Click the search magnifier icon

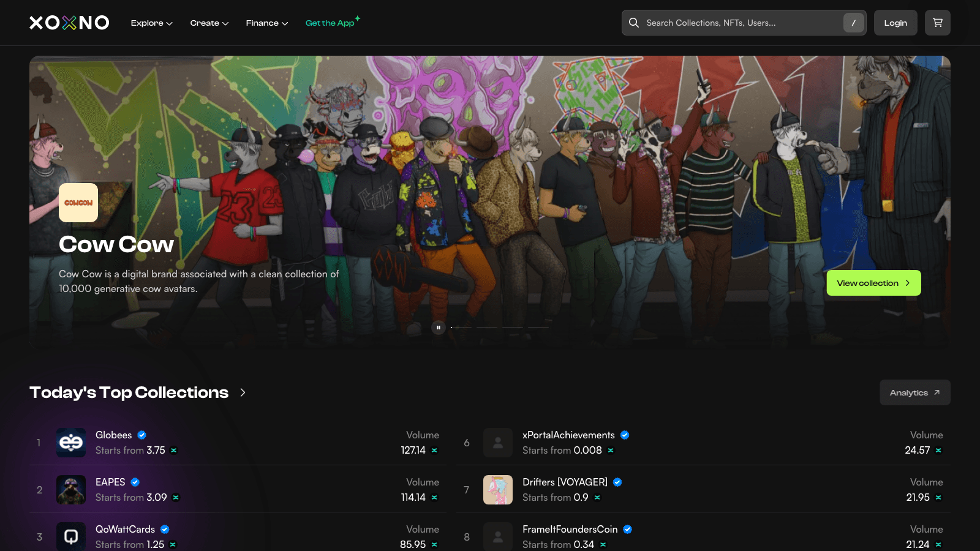point(634,23)
